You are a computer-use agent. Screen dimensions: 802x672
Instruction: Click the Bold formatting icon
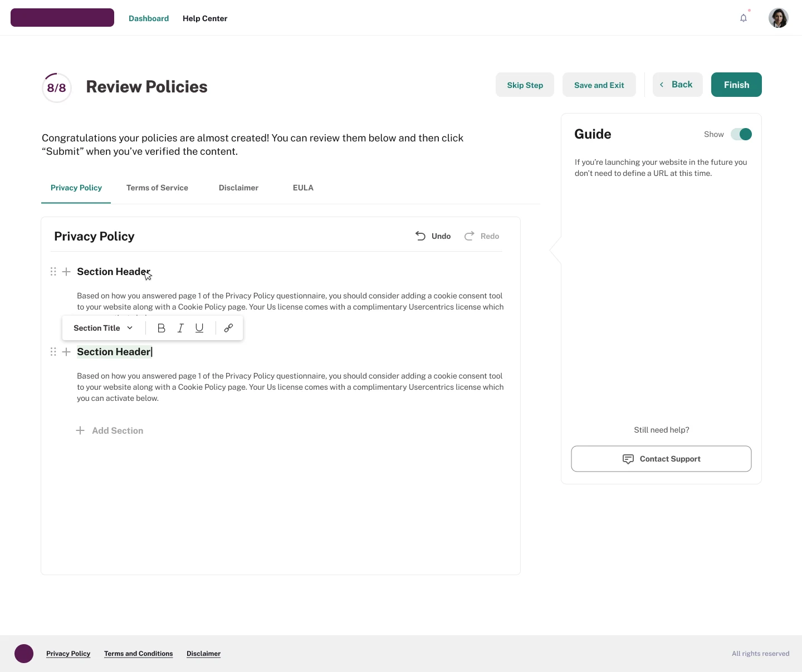[x=162, y=328]
